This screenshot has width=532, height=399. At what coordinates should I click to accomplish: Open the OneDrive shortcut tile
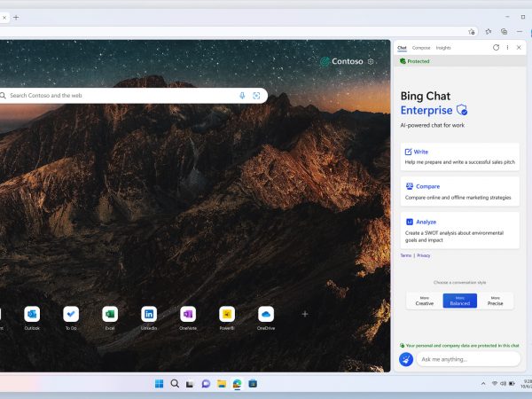[x=266, y=314]
